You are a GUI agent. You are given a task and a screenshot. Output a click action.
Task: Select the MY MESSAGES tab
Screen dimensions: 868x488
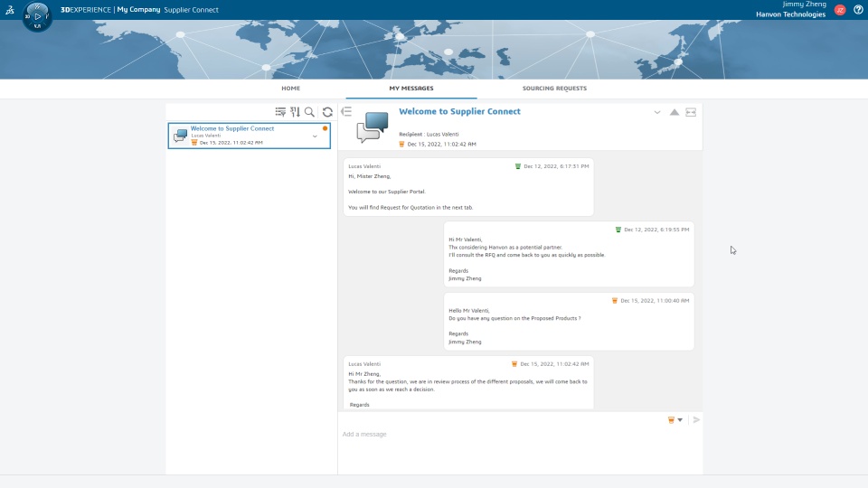pos(411,88)
